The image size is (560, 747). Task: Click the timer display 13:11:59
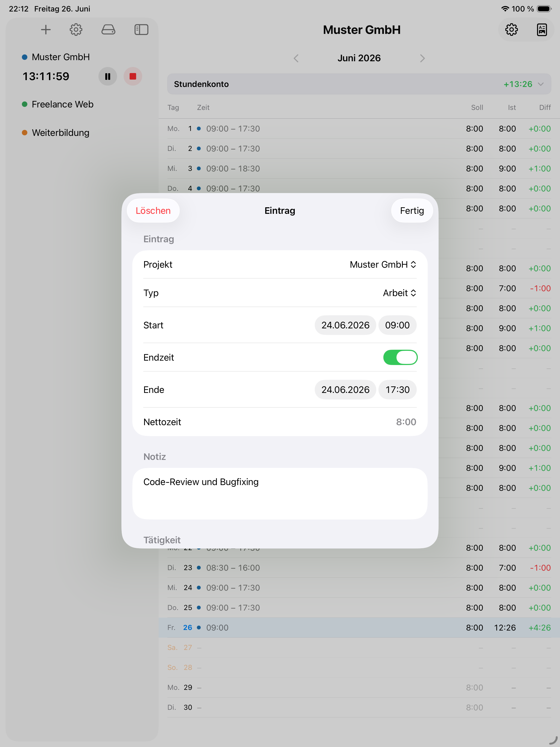(46, 76)
